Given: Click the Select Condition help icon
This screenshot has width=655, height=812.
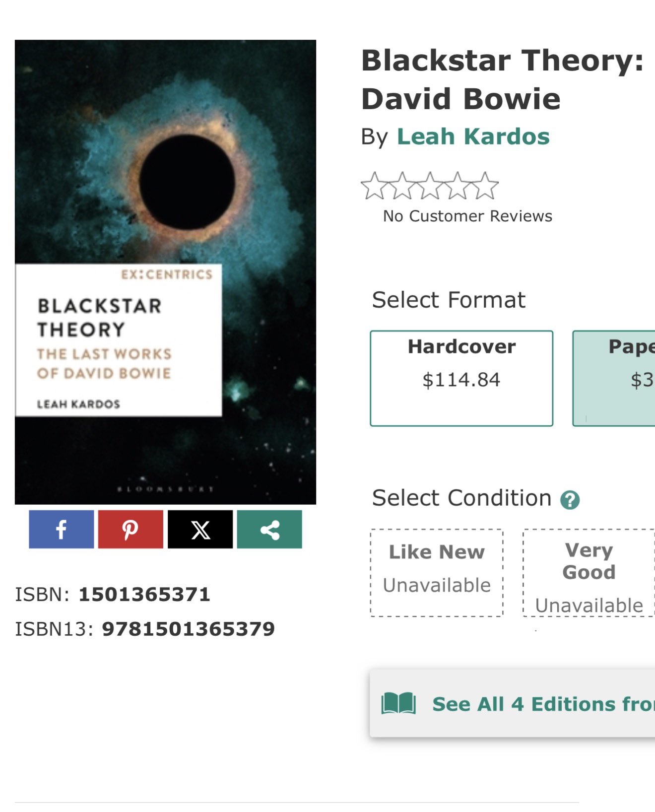Looking at the screenshot, I should [570, 500].
